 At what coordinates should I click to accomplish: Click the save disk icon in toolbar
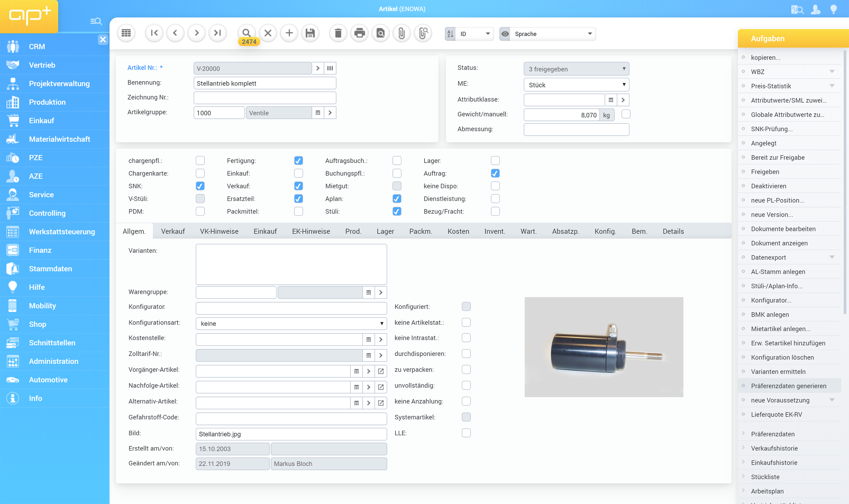310,33
